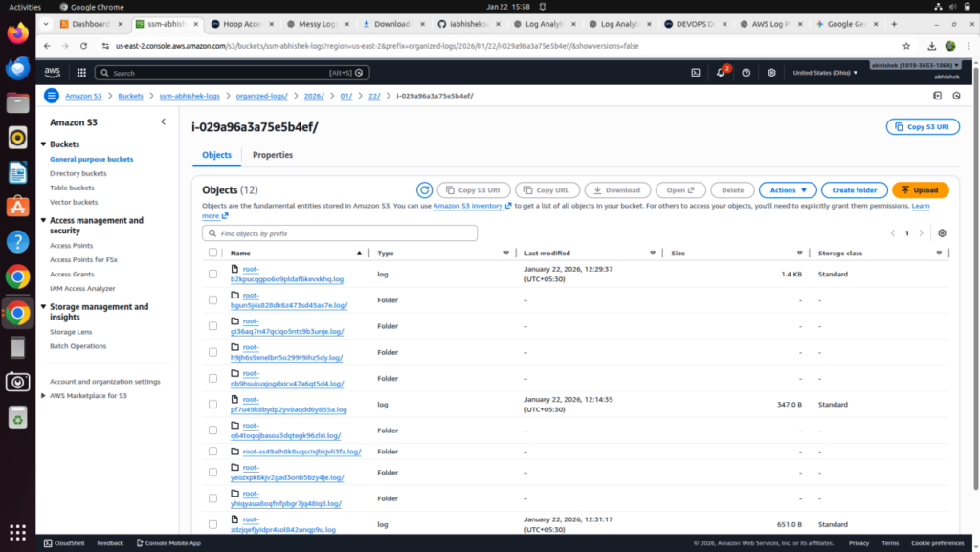Click the Create folder button
Viewport: 980px width, 552px height.
click(x=854, y=189)
